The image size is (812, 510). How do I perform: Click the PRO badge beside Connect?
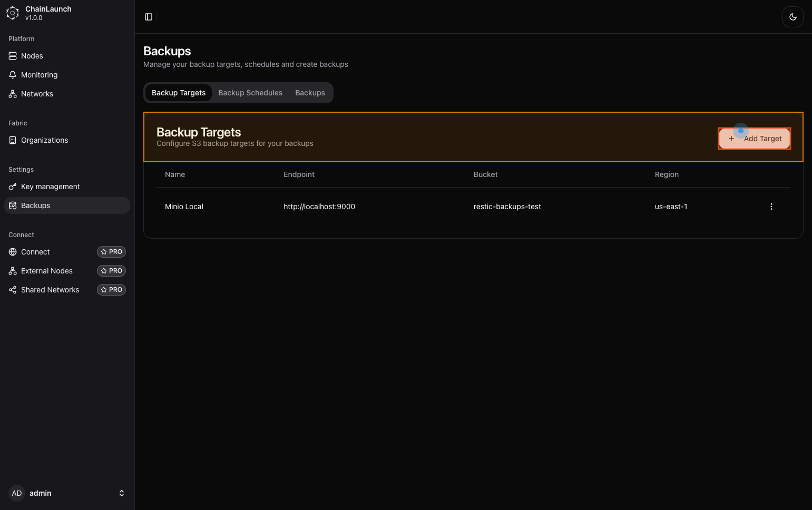tap(111, 252)
